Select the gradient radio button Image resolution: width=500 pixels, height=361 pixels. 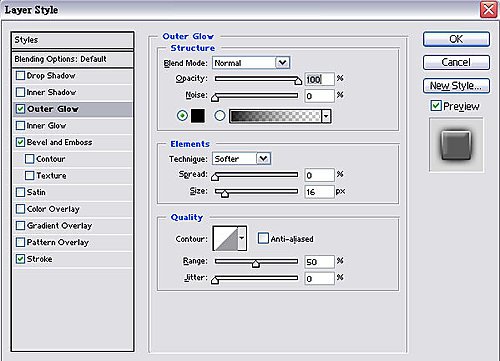point(220,116)
